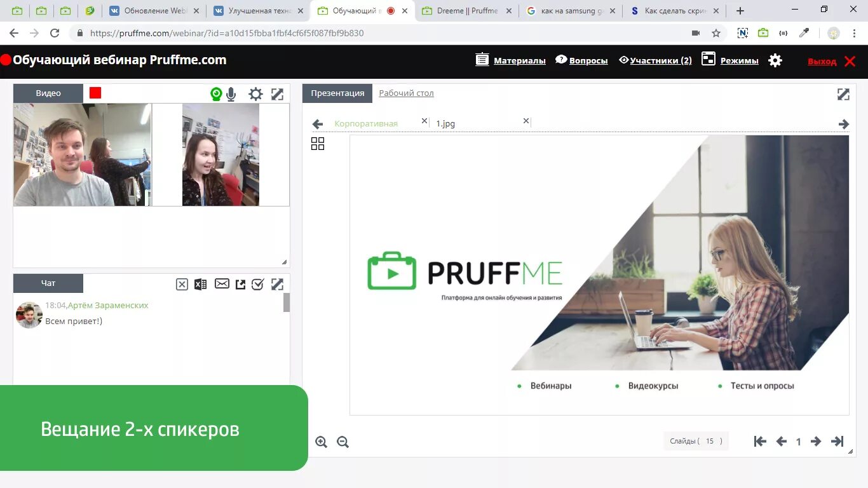
Task: Switch to Как сделать скрин browser tab
Action: (x=675, y=11)
